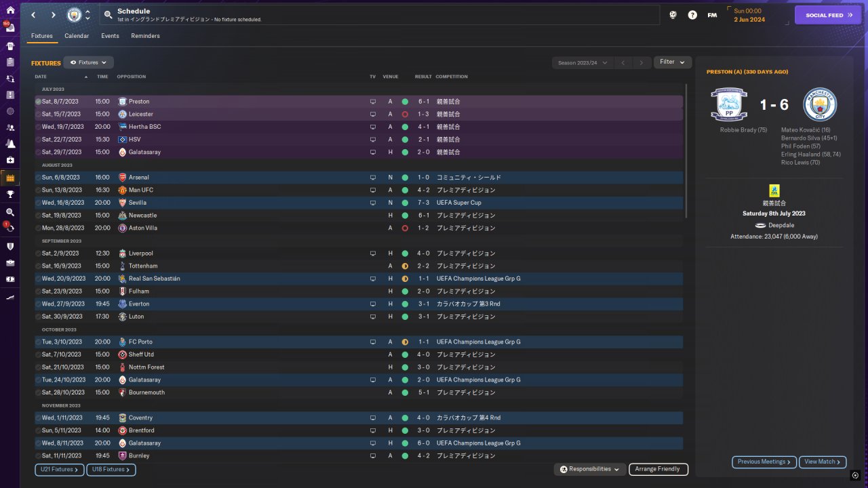Click the fixtures list vertical scrollbar

coord(686,150)
